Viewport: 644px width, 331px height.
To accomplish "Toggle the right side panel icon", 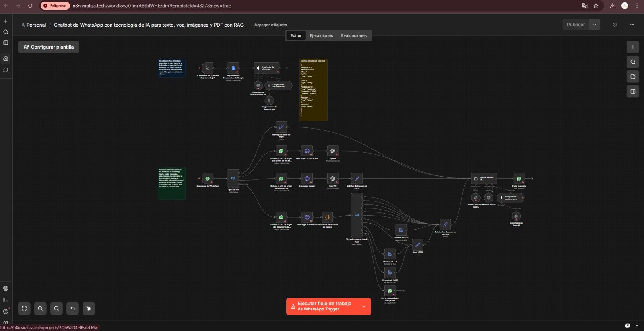I will pyautogui.click(x=633, y=91).
